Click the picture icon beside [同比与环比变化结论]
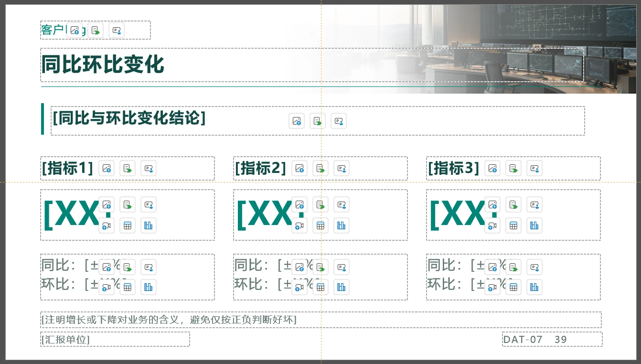This screenshot has height=364, width=641. pyautogui.click(x=297, y=121)
